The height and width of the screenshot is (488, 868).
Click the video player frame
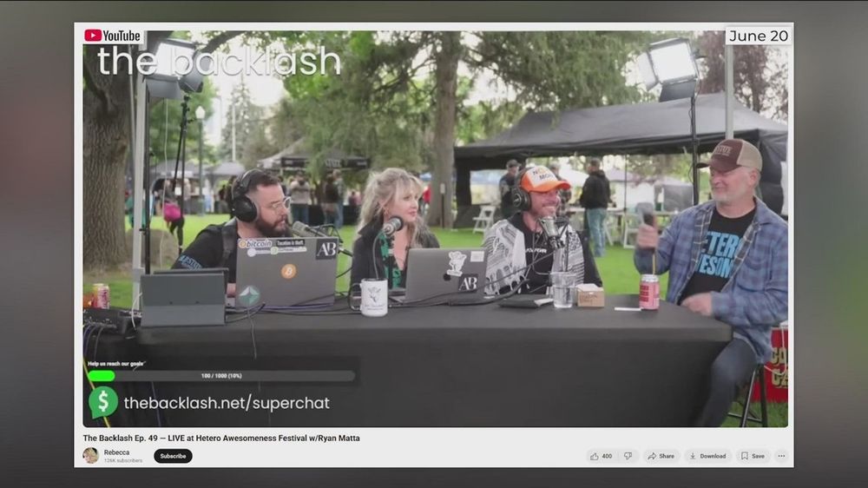point(435,228)
